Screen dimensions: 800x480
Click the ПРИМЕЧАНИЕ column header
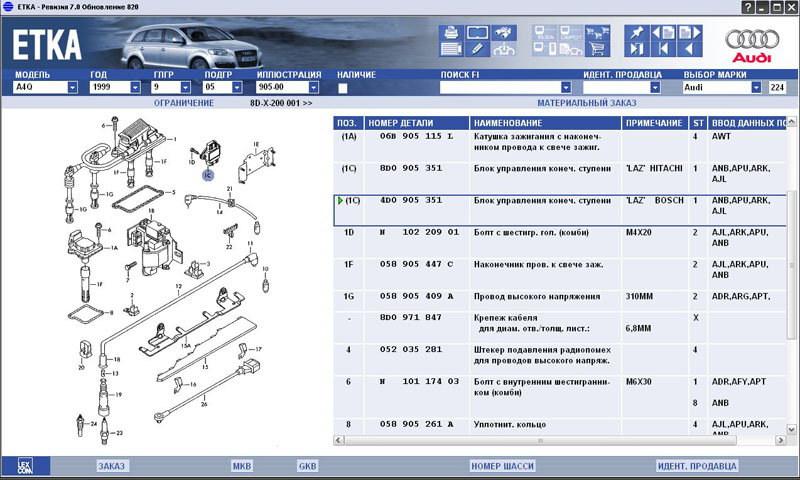coord(655,123)
